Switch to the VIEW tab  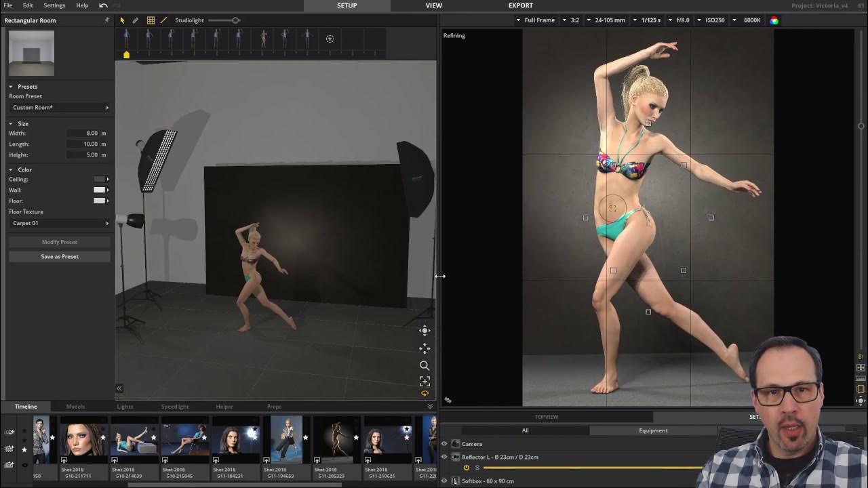click(434, 5)
